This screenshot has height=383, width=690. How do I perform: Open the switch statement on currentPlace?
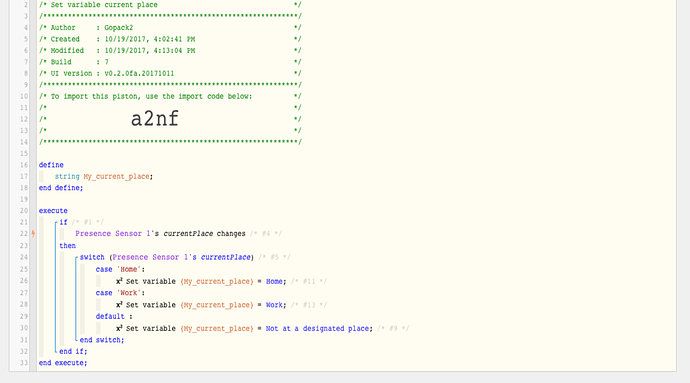[x=167, y=257]
